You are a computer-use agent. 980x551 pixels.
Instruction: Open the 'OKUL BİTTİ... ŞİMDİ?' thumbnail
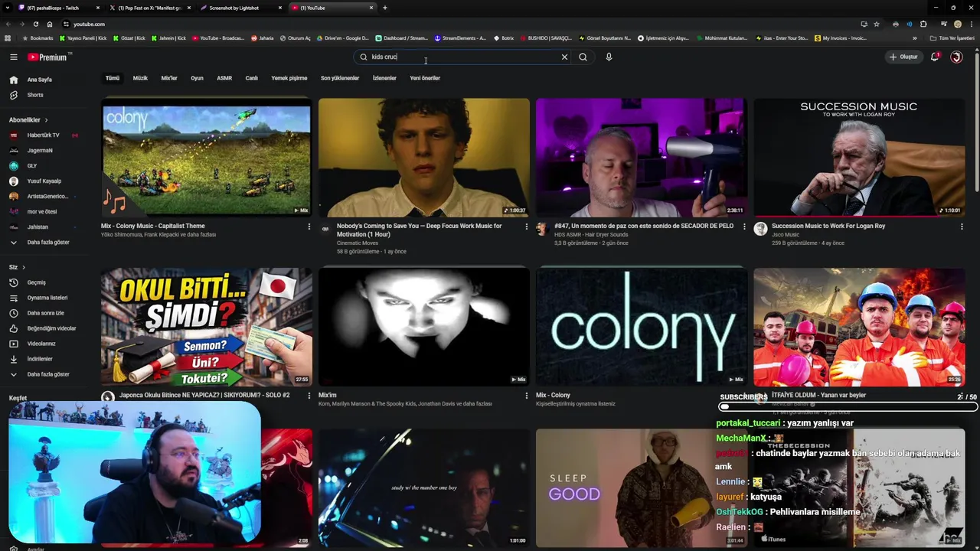point(207,328)
